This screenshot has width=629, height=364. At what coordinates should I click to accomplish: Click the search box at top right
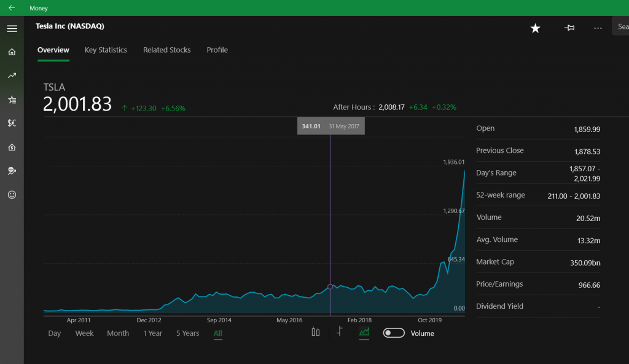pyautogui.click(x=620, y=26)
